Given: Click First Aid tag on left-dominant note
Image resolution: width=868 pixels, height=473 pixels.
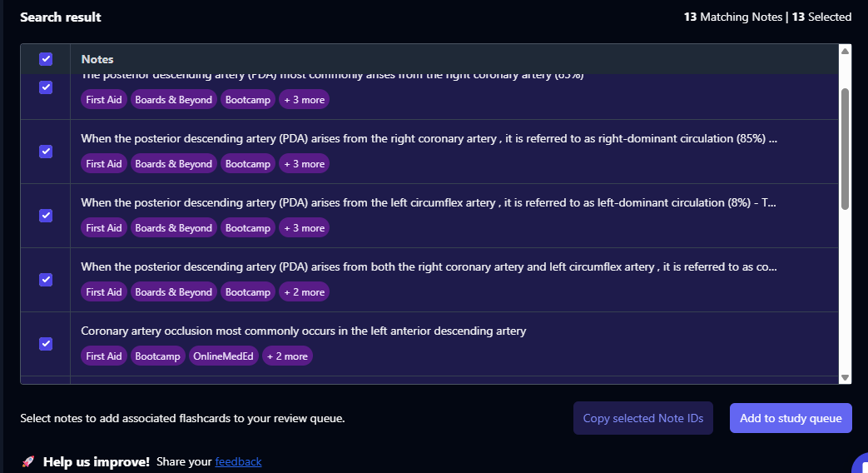Looking at the screenshot, I should coord(103,228).
